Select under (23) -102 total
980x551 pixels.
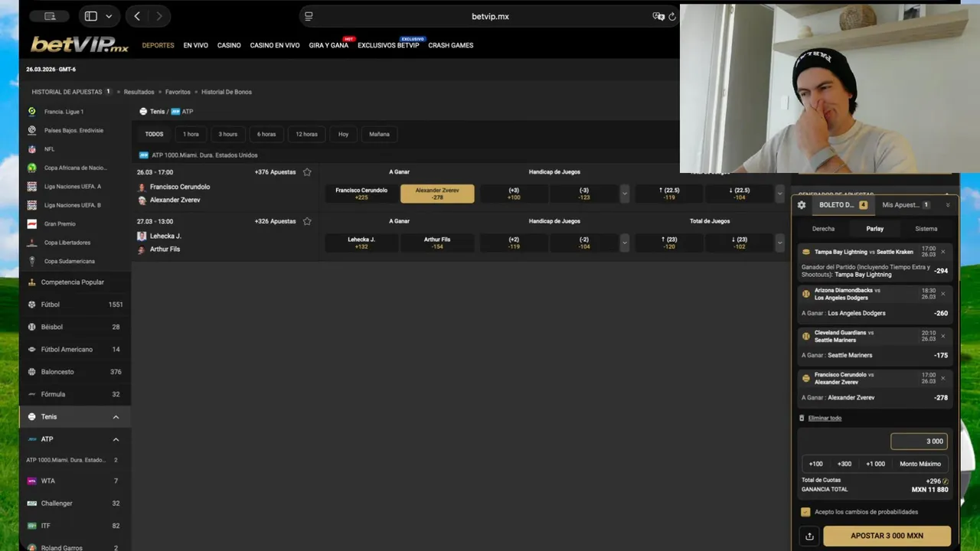(740, 243)
